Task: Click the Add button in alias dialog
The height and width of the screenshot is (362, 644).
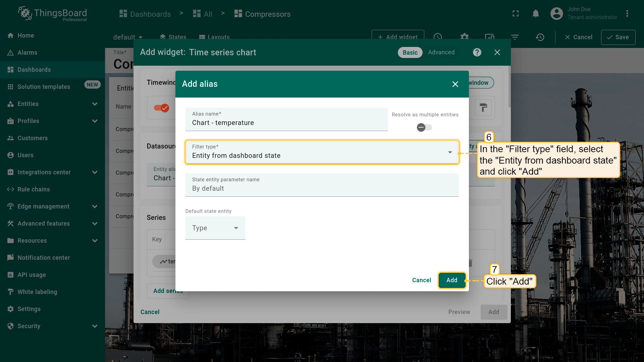Action: point(451,280)
